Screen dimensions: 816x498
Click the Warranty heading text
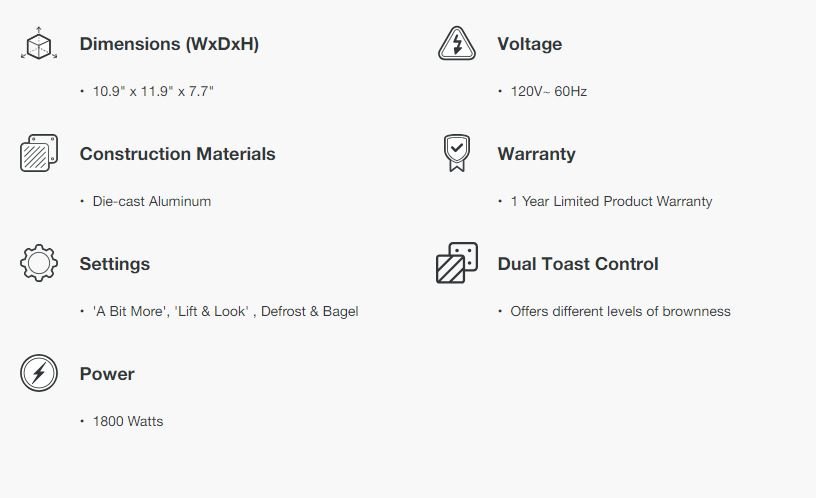point(536,154)
